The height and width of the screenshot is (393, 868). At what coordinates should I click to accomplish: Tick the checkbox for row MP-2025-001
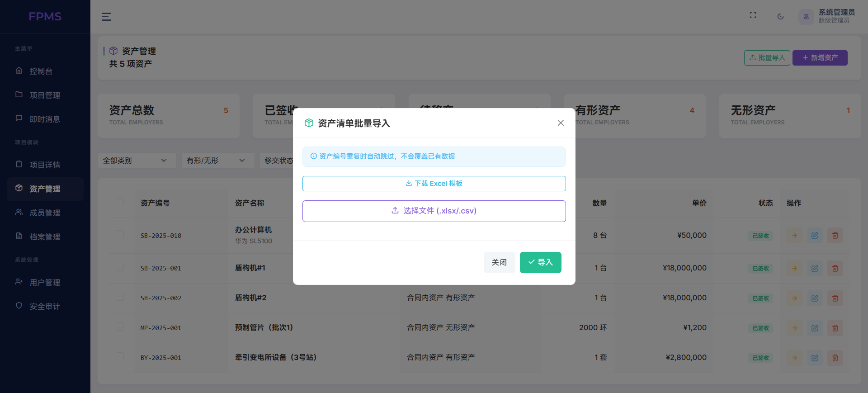120,327
